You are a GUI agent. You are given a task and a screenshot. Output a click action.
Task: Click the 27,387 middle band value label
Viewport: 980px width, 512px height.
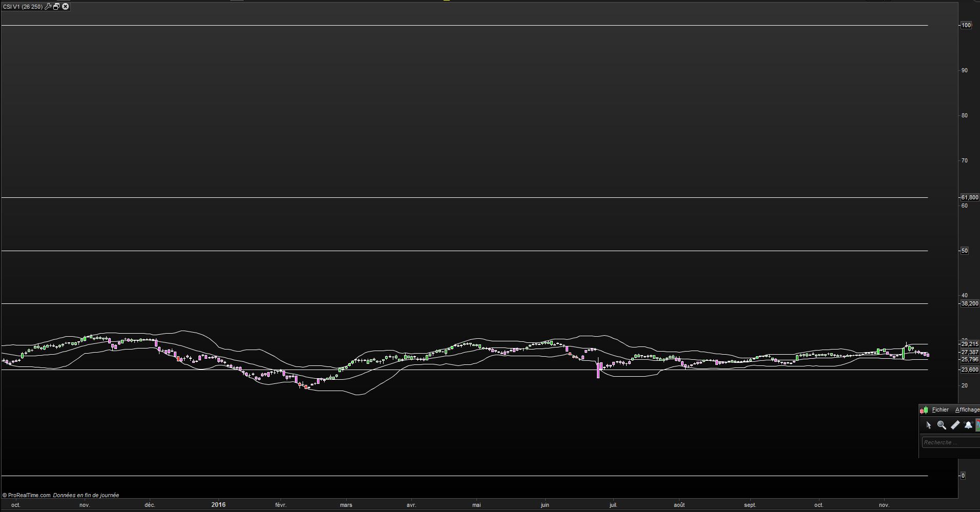click(969, 352)
